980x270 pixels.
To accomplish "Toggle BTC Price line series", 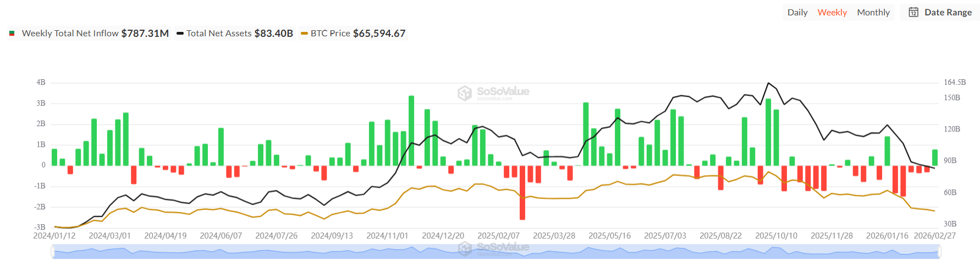I will pos(353,34).
